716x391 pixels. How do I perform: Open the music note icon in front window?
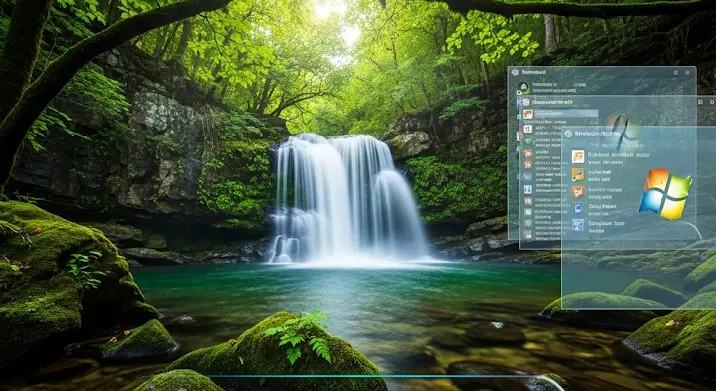tap(578, 174)
